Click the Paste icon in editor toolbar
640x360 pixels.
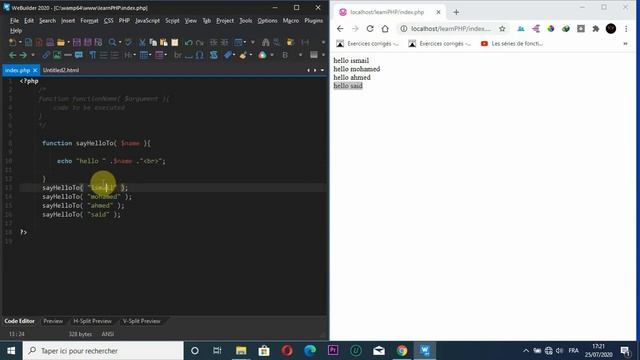164,42
